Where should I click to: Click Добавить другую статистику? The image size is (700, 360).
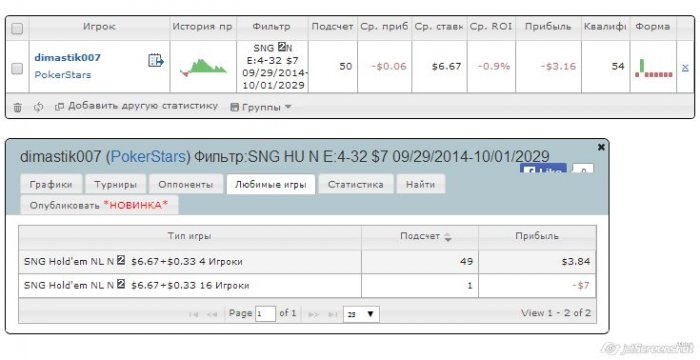tap(136, 106)
